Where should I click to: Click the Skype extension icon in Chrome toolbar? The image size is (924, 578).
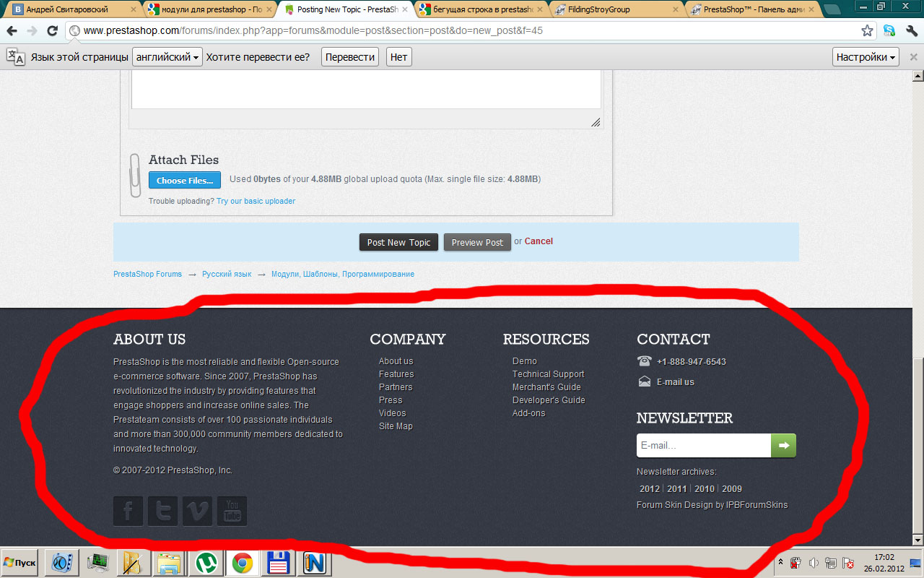(x=889, y=31)
